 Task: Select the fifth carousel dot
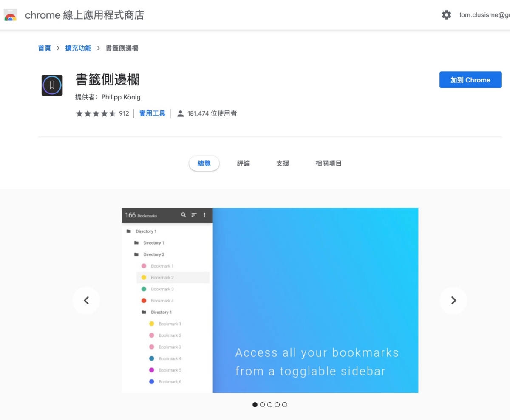point(285,405)
